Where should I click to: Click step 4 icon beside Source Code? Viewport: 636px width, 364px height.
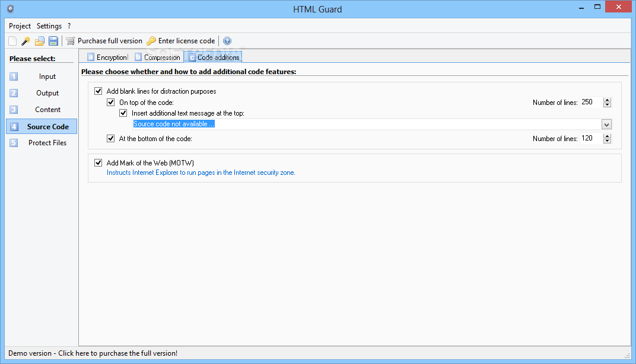(14, 126)
